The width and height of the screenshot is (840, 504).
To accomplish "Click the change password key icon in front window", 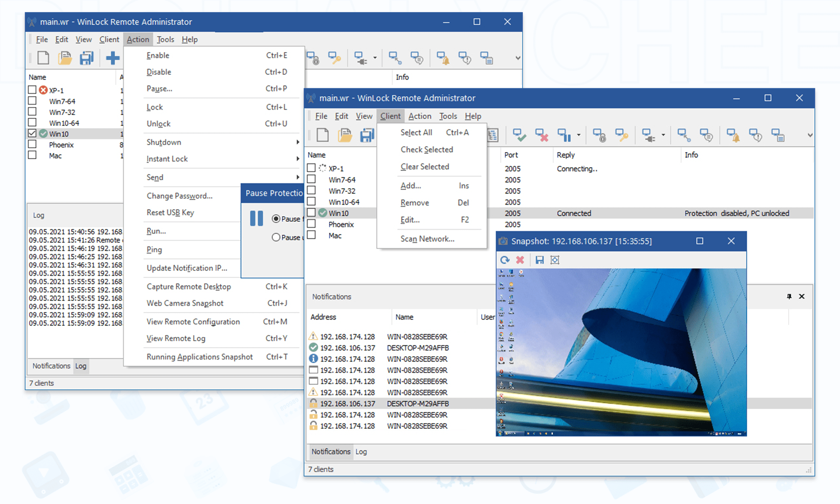I will pos(621,135).
